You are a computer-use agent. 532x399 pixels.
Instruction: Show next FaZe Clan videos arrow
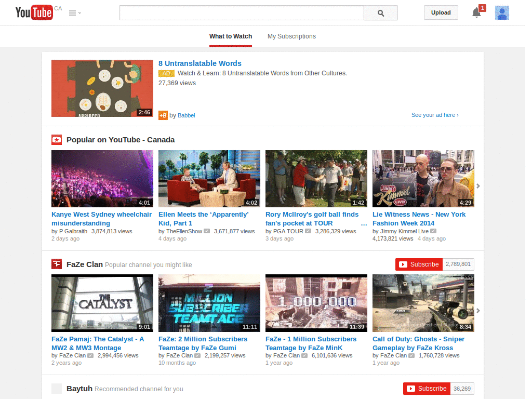point(478,311)
